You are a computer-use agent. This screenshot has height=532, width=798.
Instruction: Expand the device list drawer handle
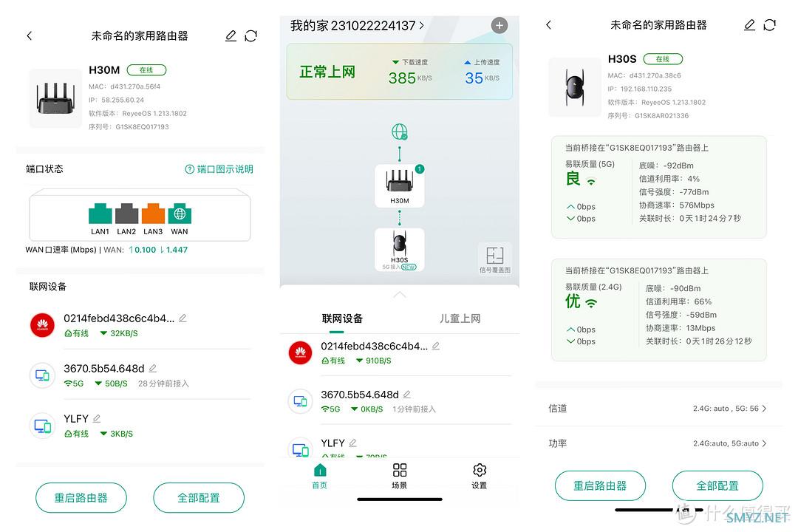point(400,295)
